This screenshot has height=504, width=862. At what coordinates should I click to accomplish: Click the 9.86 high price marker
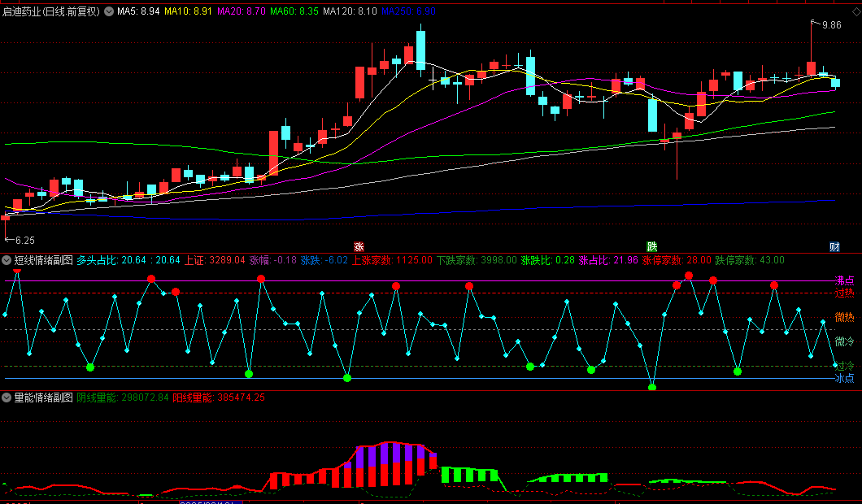tap(831, 24)
